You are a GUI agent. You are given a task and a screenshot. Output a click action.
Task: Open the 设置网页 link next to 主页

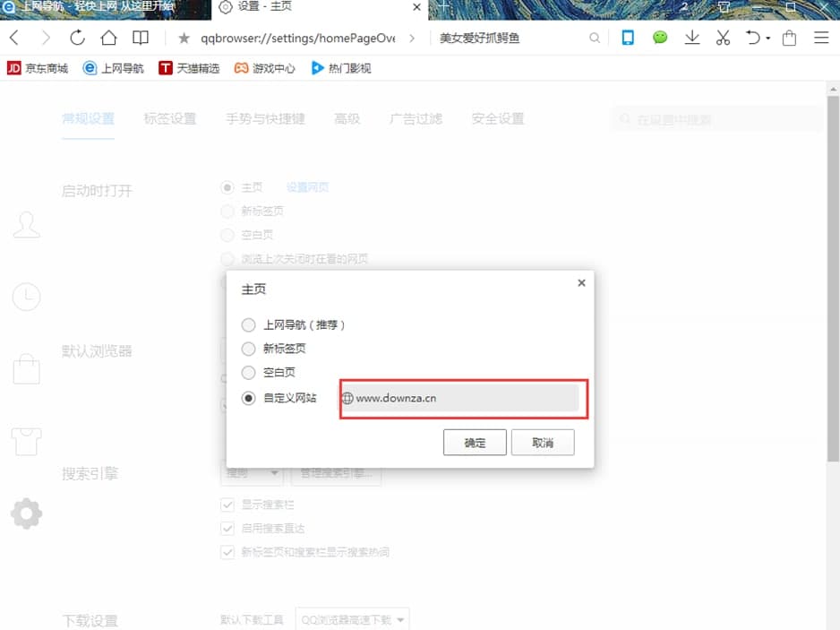tap(308, 187)
